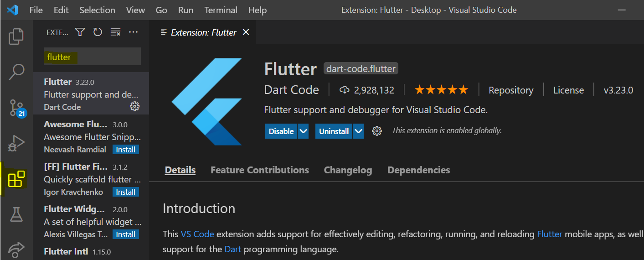Open the gear beside the Uninstall button

pyautogui.click(x=376, y=131)
